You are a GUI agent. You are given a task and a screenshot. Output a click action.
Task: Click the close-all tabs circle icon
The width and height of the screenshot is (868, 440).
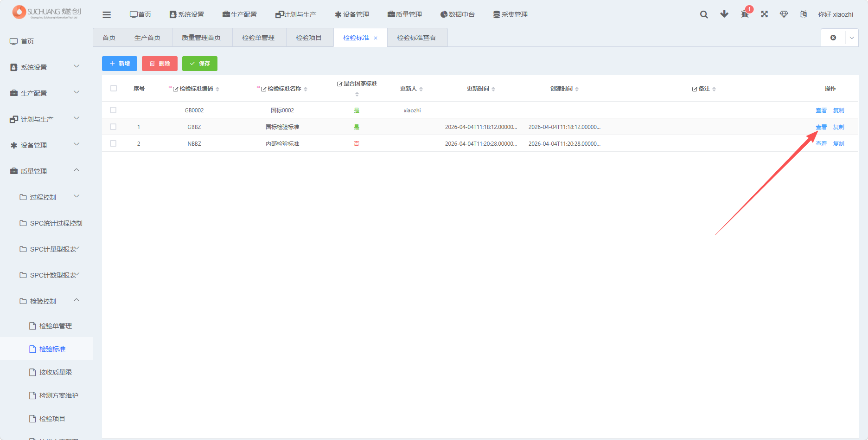(833, 38)
